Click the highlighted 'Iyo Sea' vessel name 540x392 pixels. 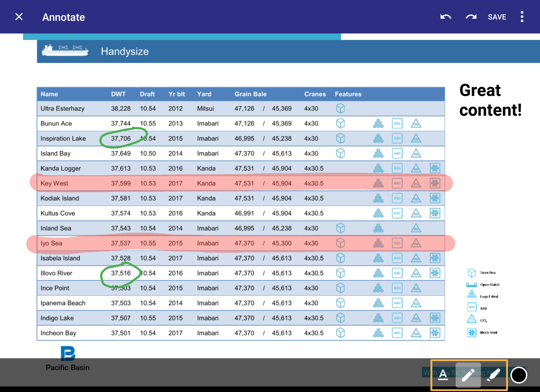[51, 243]
